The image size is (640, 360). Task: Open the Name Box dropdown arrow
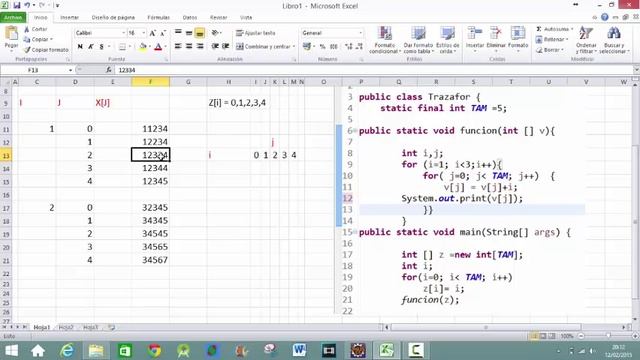(70, 70)
